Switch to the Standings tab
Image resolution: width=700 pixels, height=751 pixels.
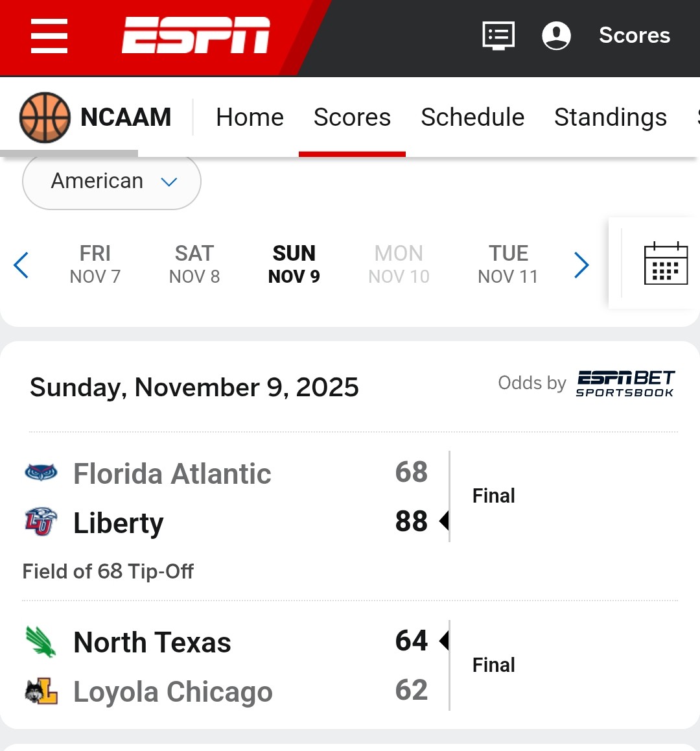[610, 117]
